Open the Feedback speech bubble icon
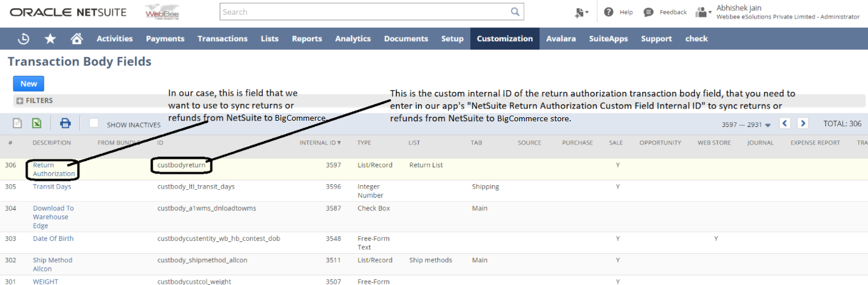This screenshot has width=868, height=285. pyautogui.click(x=648, y=12)
